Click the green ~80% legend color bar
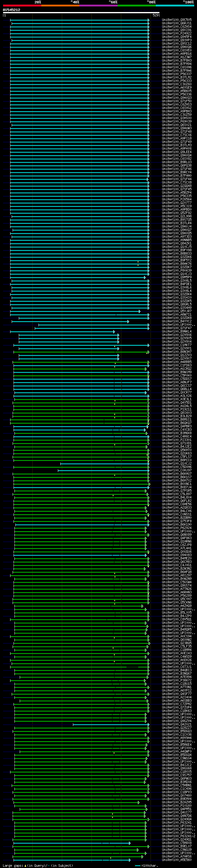197x868 pixels. pos(137,6)
